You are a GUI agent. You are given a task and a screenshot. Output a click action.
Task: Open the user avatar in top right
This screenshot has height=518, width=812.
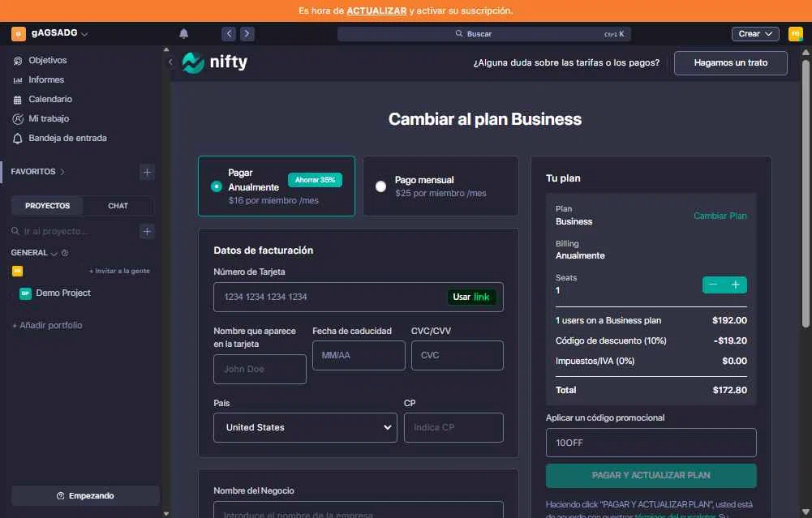coord(796,33)
